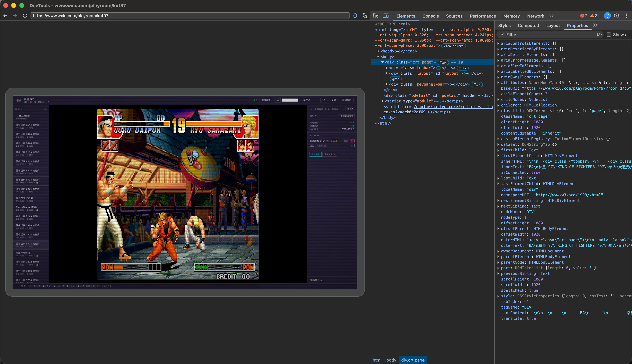Adjust the volume slider in game topbar

290,100
